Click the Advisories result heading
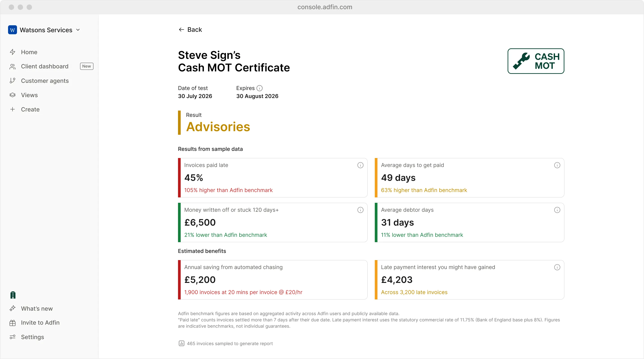 tap(218, 127)
